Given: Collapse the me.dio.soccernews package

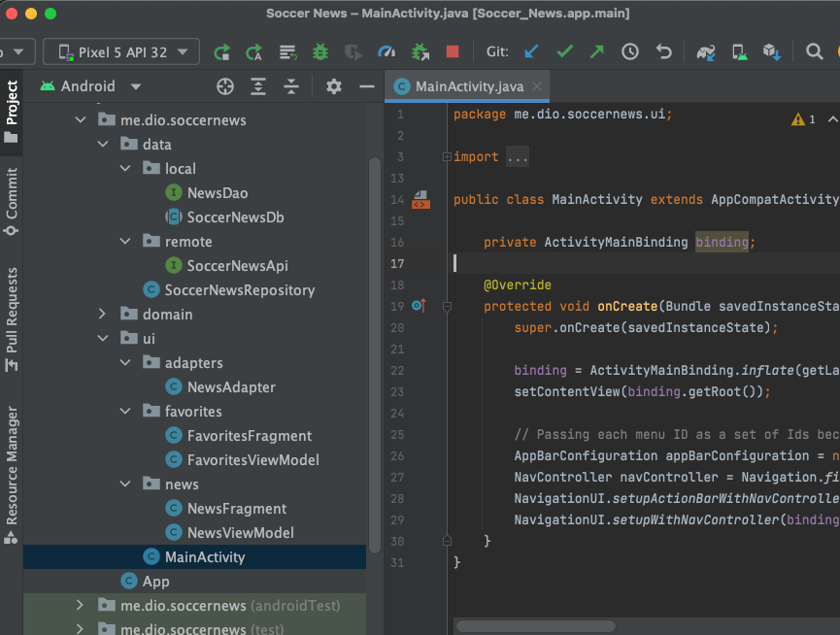Looking at the screenshot, I should click(81, 120).
